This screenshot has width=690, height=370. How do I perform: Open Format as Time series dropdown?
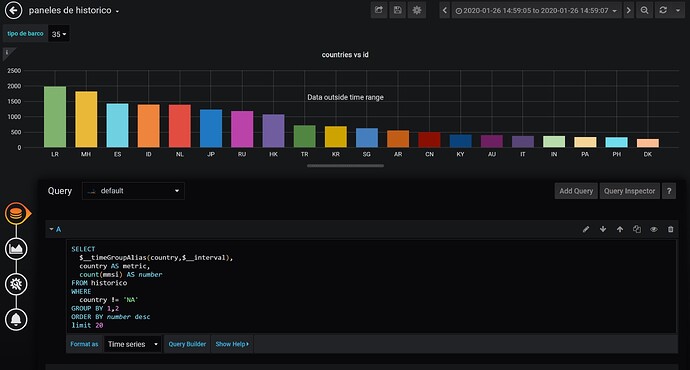click(133, 344)
